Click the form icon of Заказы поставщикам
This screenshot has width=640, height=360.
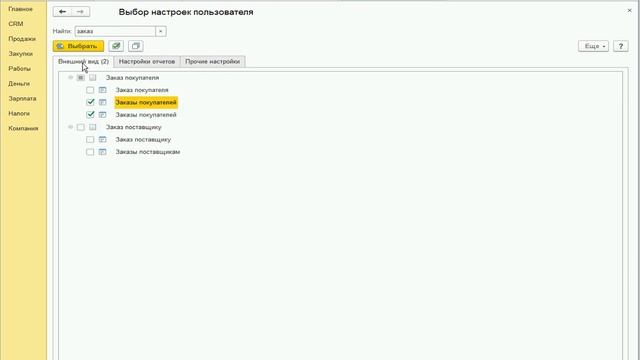(102, 152)
